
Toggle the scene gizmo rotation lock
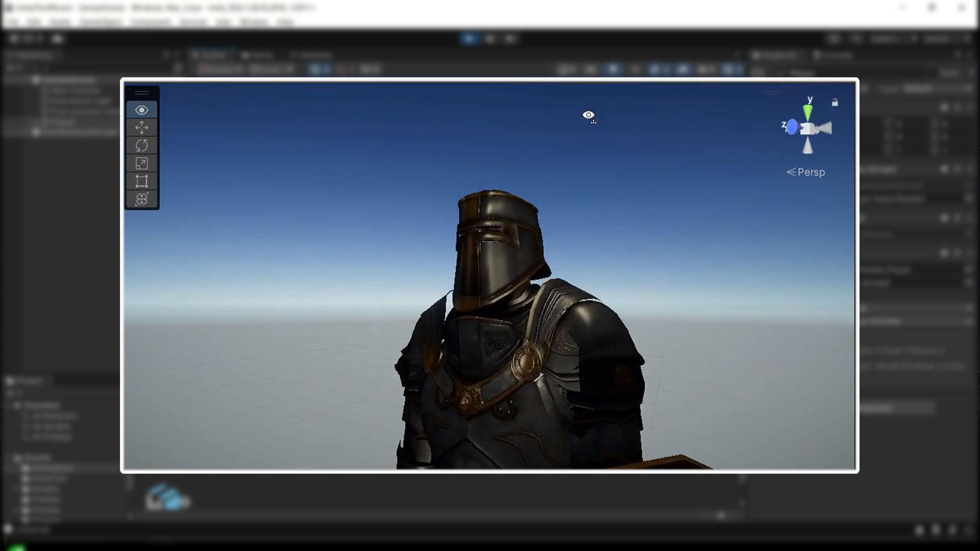835,103
